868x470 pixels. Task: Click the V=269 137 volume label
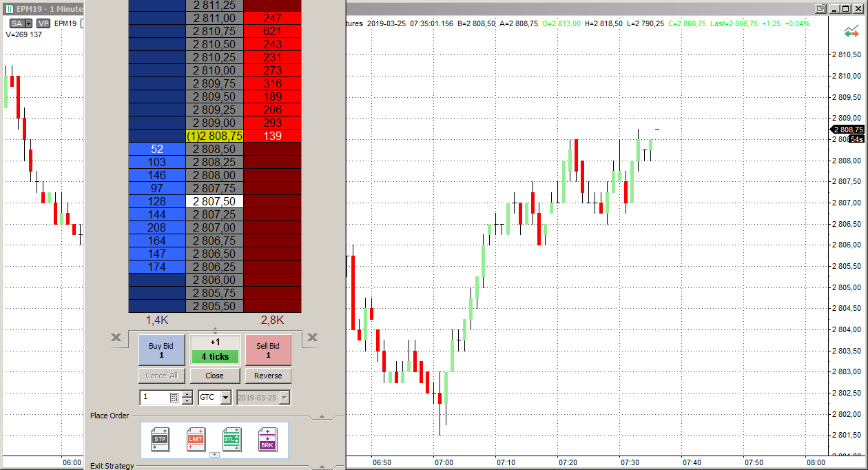click(x=24, y=33)
